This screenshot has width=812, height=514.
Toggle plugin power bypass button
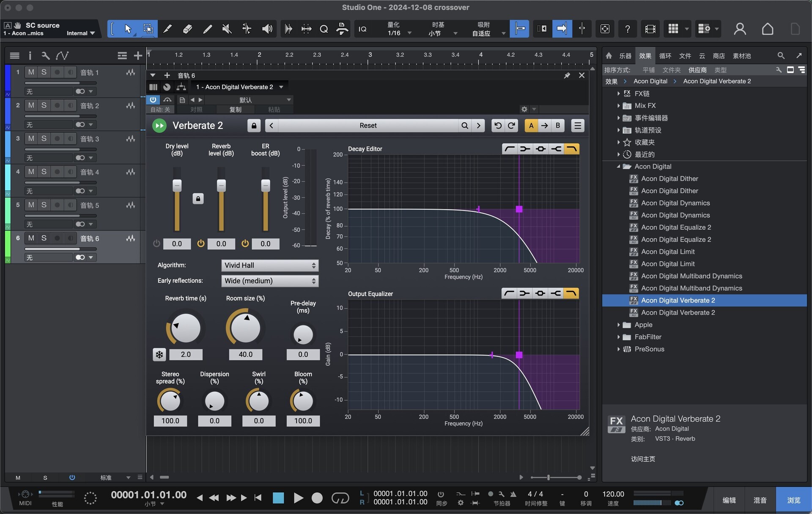(x=153, y=100)
